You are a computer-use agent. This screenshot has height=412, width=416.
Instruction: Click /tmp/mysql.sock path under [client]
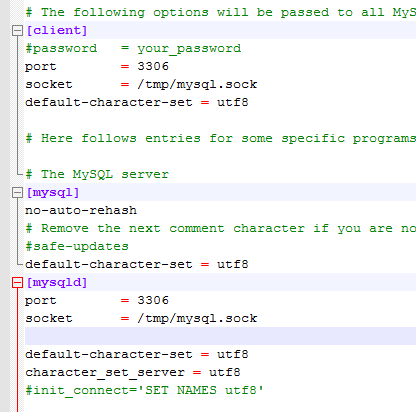197,84
